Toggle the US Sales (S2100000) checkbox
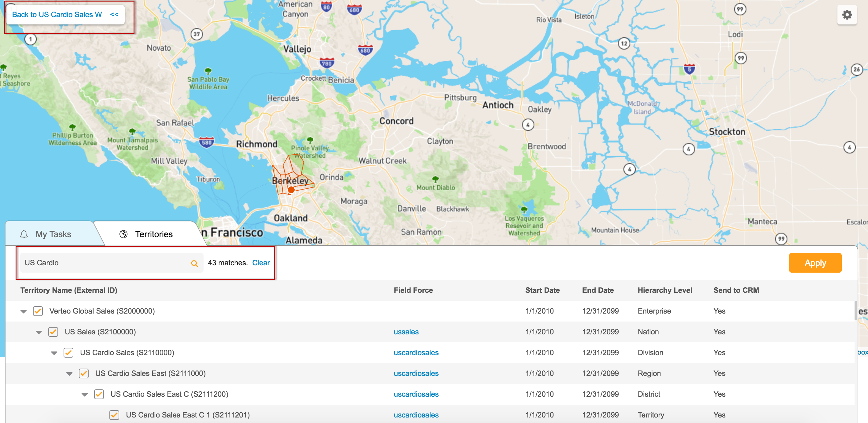 point(53,332)
